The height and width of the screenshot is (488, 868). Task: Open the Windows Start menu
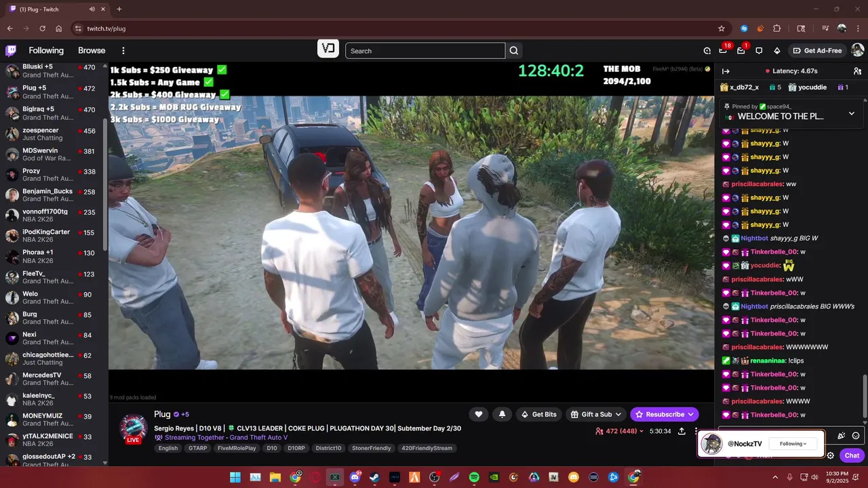click(235, 477)
